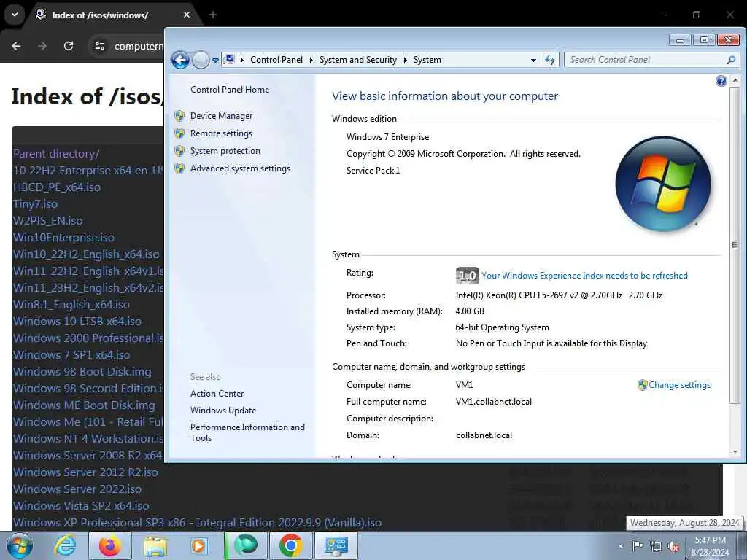
Task: Show hidden tray icons arrow
Action: click(x=620, y=546)
